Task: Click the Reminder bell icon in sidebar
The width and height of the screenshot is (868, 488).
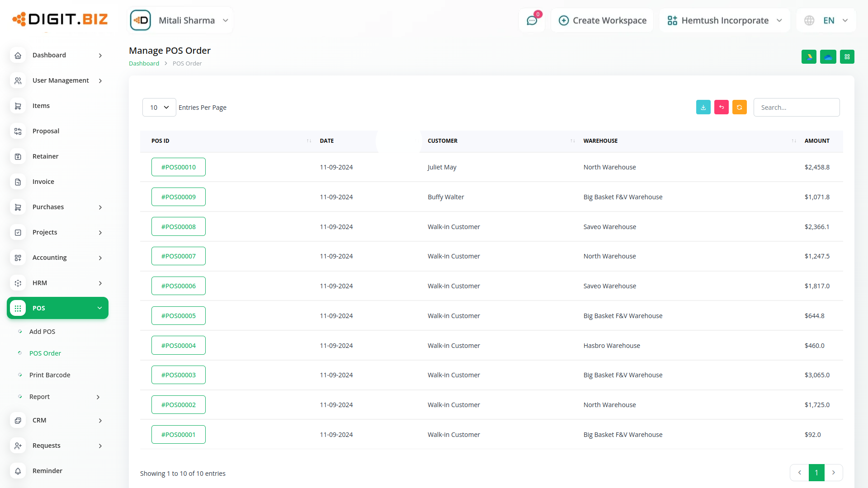Action: click(18, 471)
